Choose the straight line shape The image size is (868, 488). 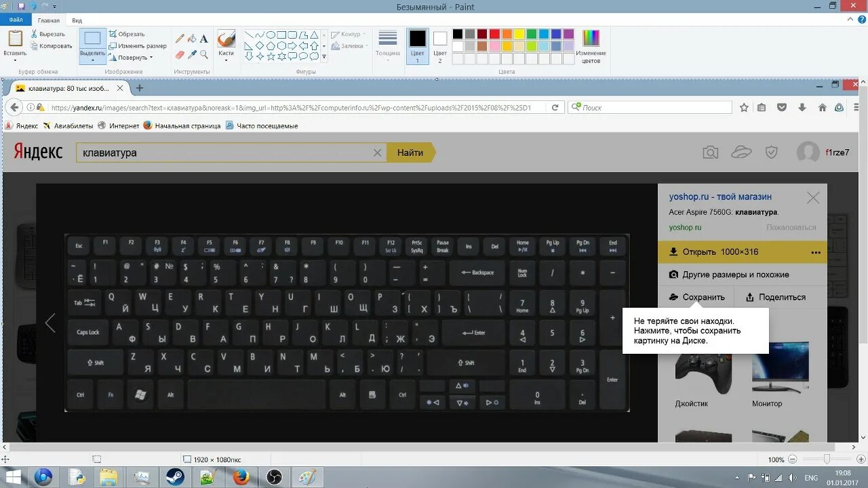249,35
